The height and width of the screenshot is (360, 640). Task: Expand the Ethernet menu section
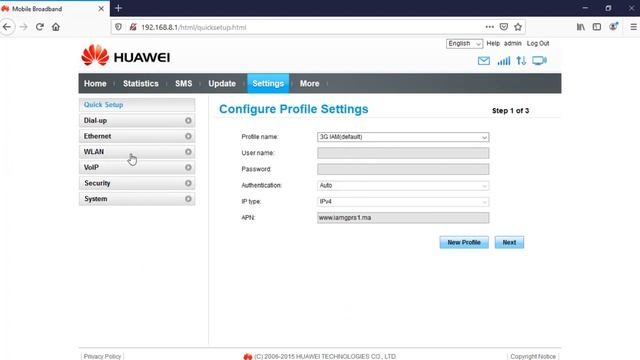(137, 136)
